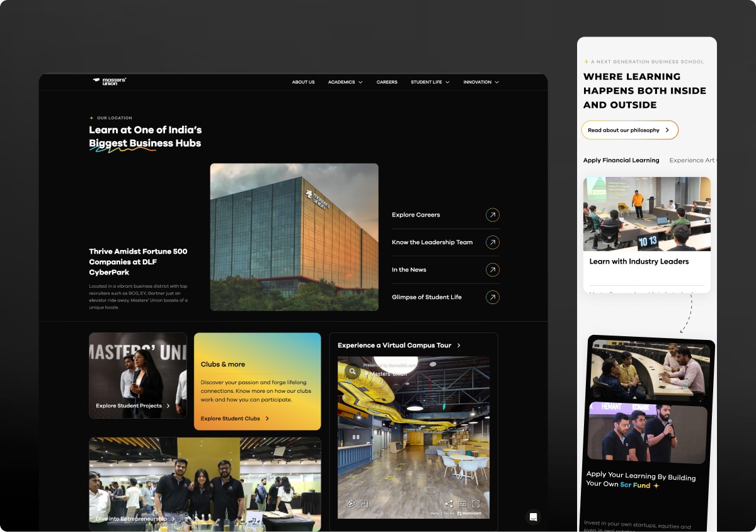Click the 5cr Fund highlighted text
This screenshot has width=756, height=532.
click(x=635, y=485)
